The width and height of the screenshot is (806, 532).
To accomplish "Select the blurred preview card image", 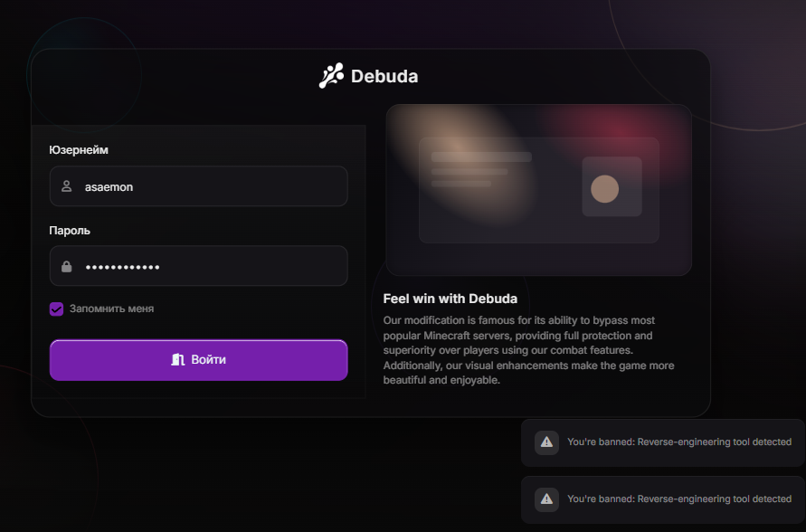I will pos(538,189).
